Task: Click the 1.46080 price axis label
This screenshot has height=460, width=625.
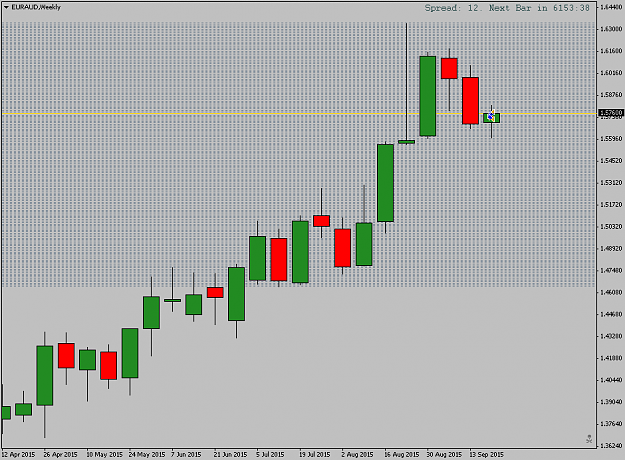Action: [x=611, y=292]
